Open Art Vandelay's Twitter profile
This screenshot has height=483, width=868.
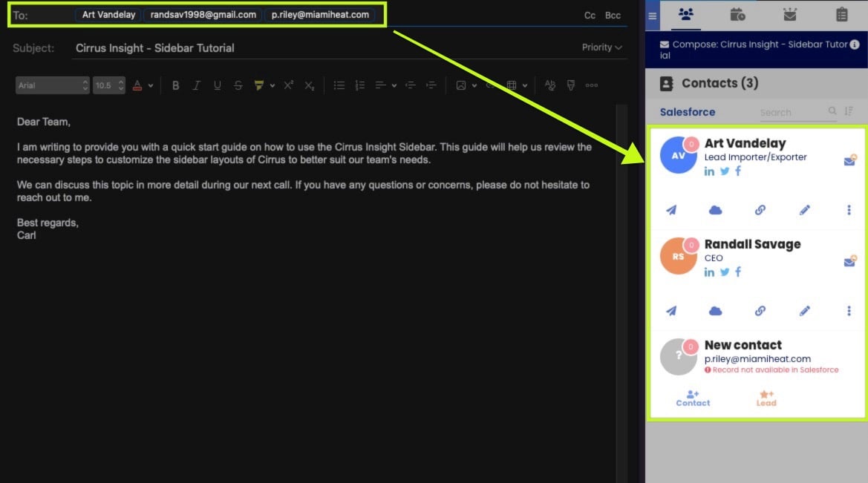(x=725, y=171)
